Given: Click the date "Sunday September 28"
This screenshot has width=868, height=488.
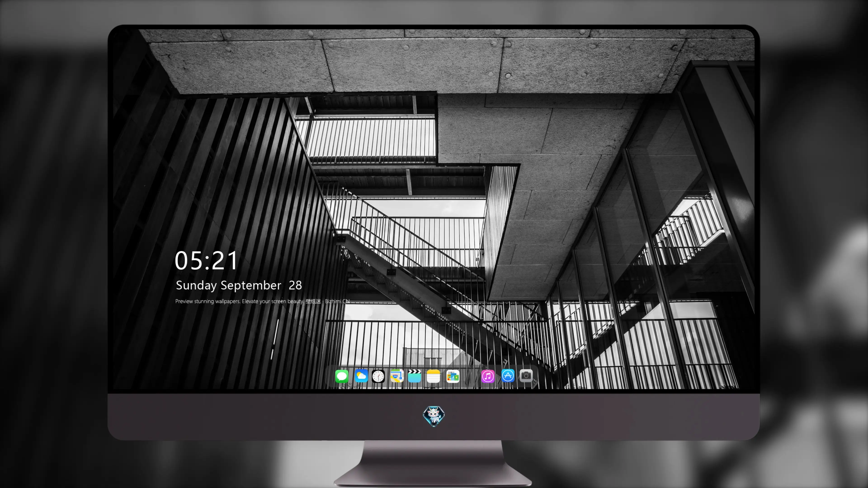Looking at the screenshot, I should pyautogui.click(x=239, y=286).
